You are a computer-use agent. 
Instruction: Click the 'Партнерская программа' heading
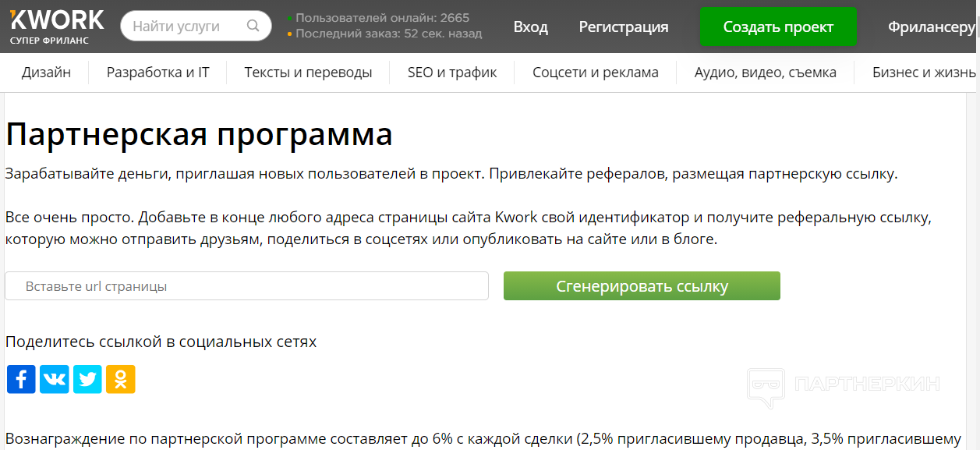click(x=199, y=134)
